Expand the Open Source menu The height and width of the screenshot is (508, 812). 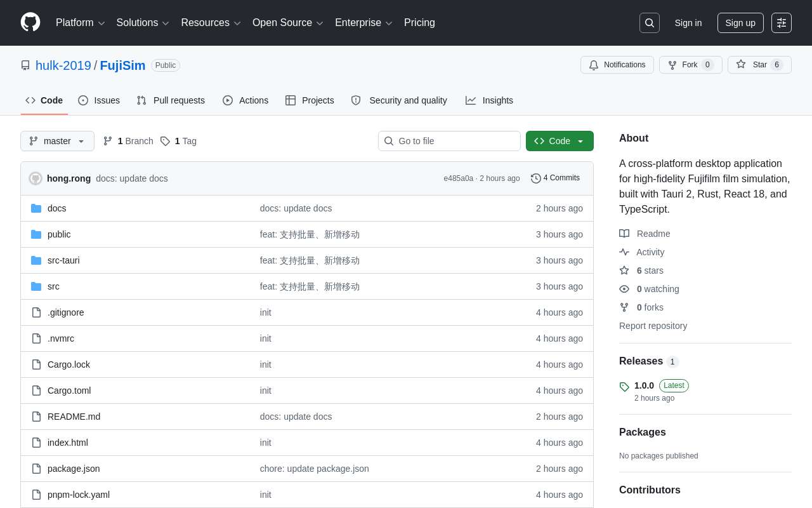[287, 23]
